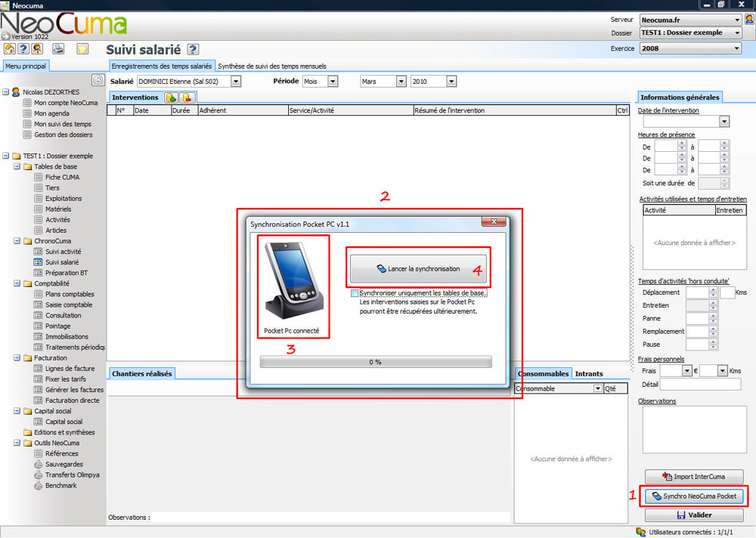Screen dimensions: 756x538
Task: Open Saisie comptable in the tree
Action: (x=69, y=305)
